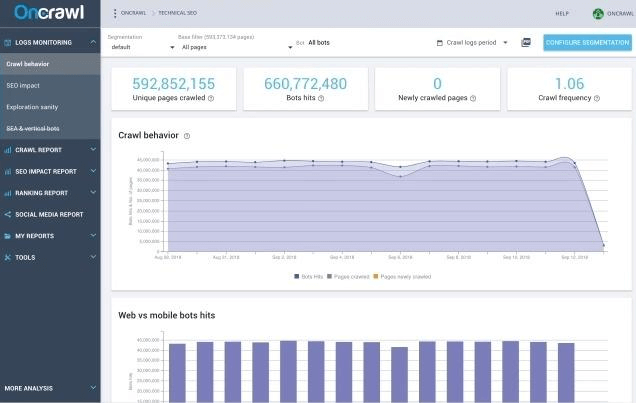Click the calendar icon for crawl logs period

point(440,43)
